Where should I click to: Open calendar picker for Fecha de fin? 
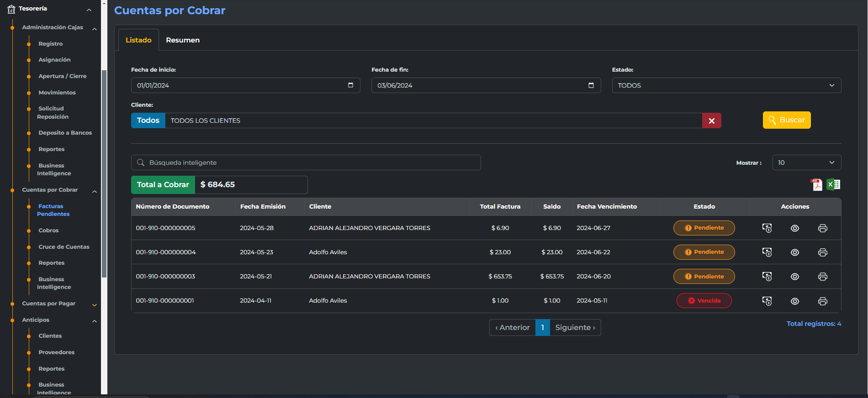click(591, 85)
